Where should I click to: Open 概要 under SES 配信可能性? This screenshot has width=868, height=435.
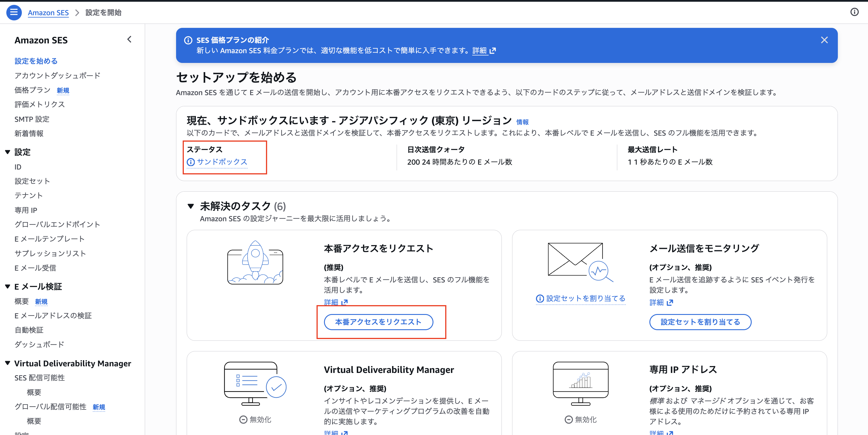point(34,392)
